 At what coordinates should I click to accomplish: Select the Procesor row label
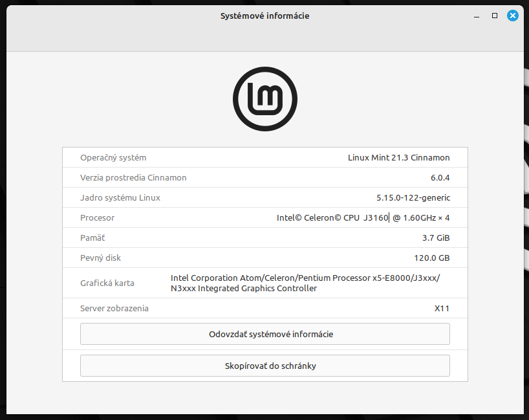pos(97,217)
